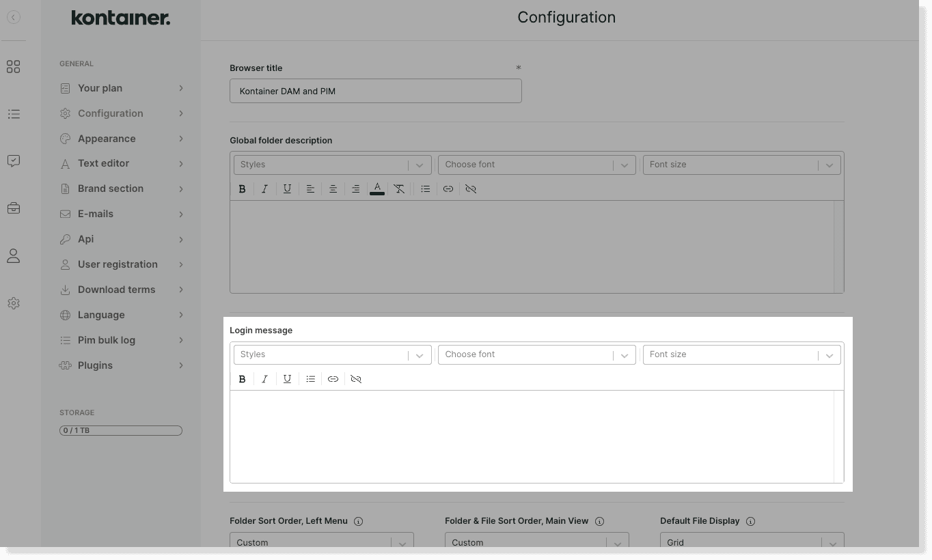
Task: Toggle bold formatting in the Login message editor
Action: click(243, 379)
